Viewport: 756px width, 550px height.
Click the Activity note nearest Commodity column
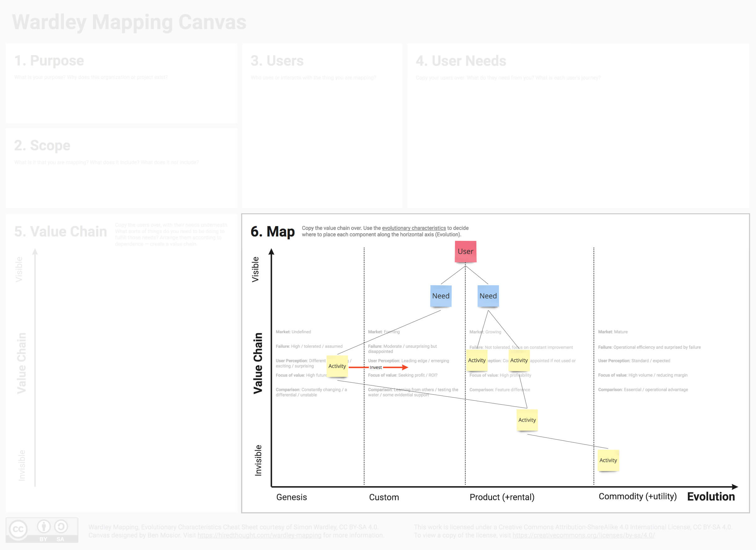[608, 460]
